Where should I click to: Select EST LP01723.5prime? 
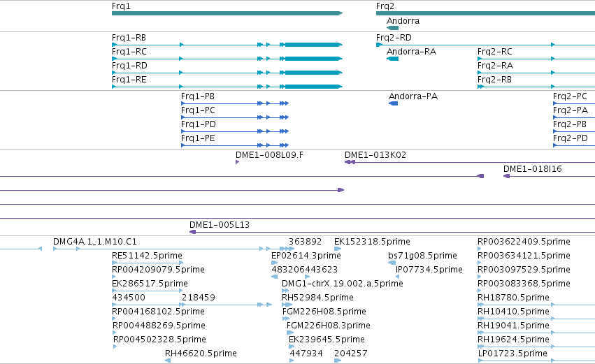click(512, 354)
